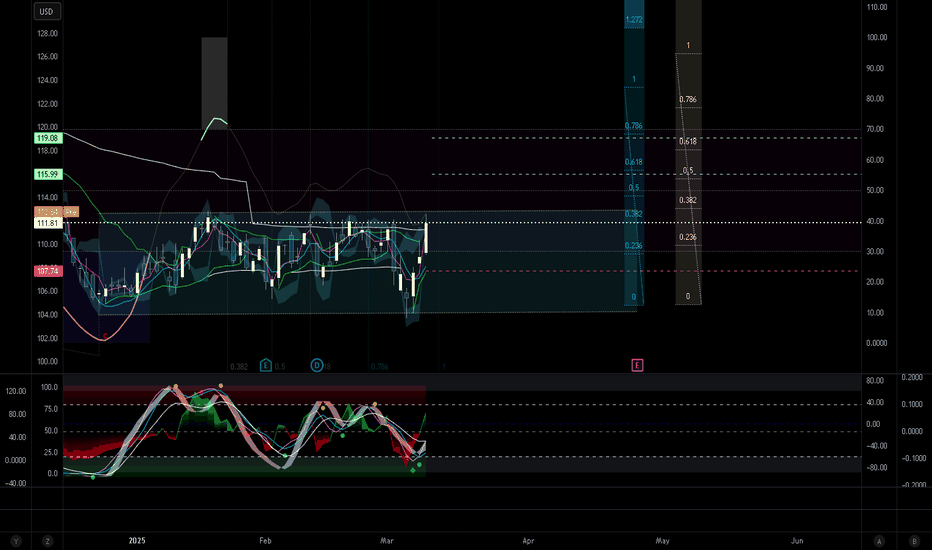Viewport: 932px width, 550px height.
Task: Open the USD currency selector
Action: pyautogui.click(x=46, y=11)
